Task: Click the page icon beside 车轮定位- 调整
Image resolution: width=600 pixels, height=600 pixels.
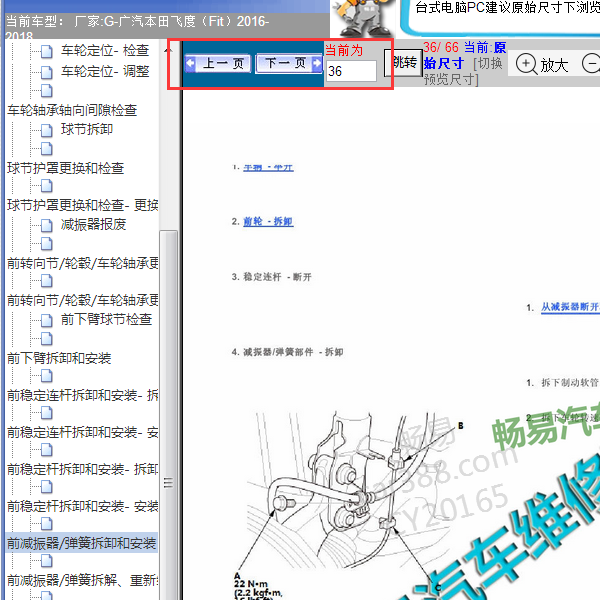Action: click(x=47, y=72)
